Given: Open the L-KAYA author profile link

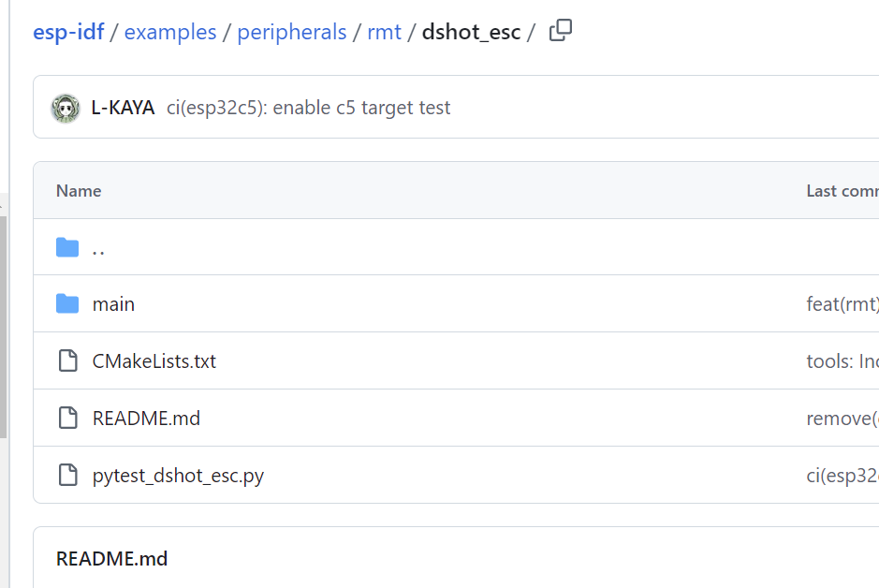Looking at the screenshot, I should click(123, 108).
